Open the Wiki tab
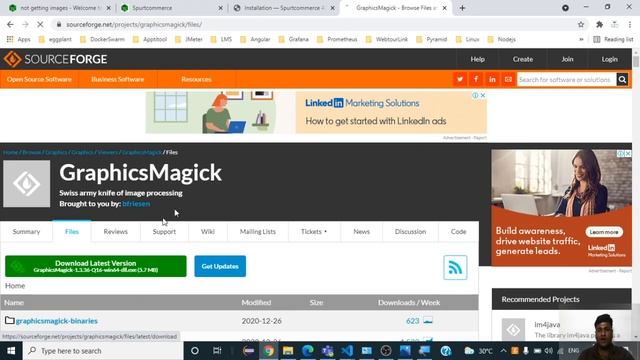 208,231
